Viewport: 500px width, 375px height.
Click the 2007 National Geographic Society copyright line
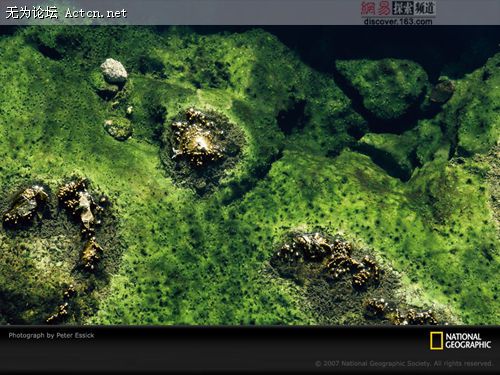tap(404, 363)
